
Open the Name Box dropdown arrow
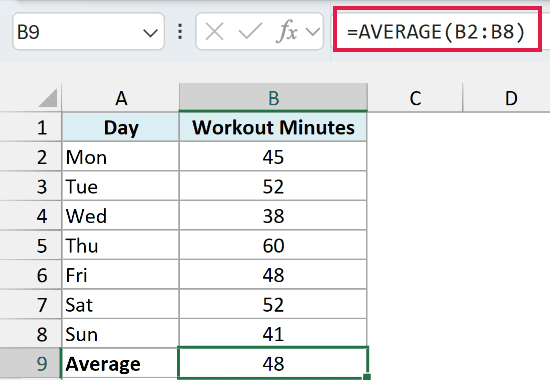click(150, 33)
